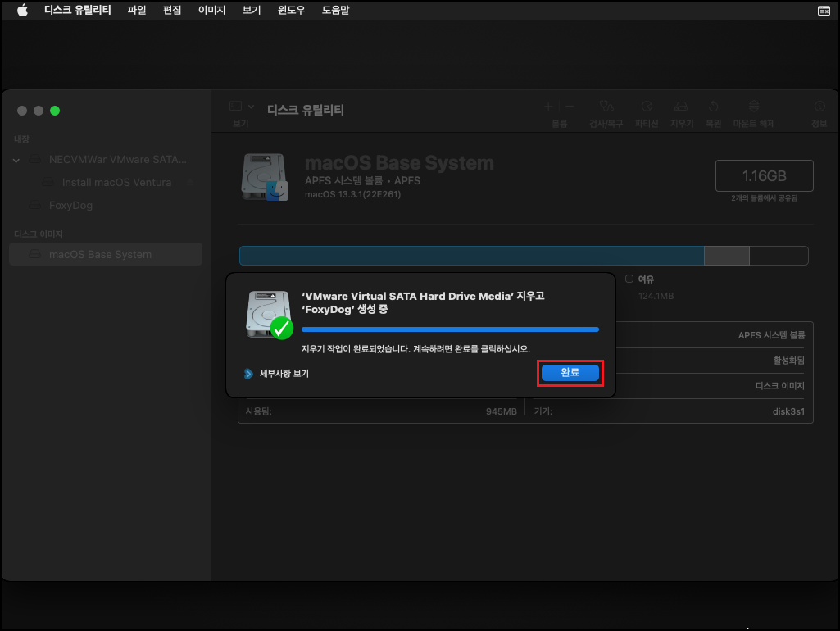
Task: Click the large macOS Base System disk icon
Action: pos(265,177)
